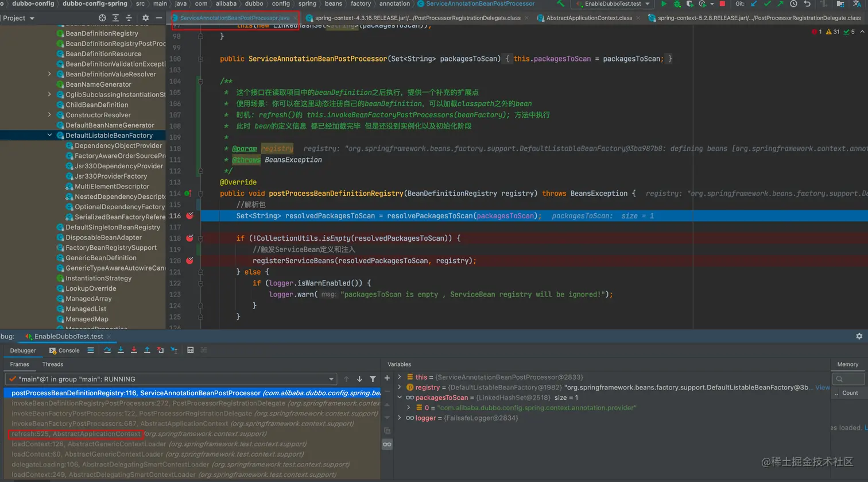Open the Debug panel gear settings

[x=859, y=336]
